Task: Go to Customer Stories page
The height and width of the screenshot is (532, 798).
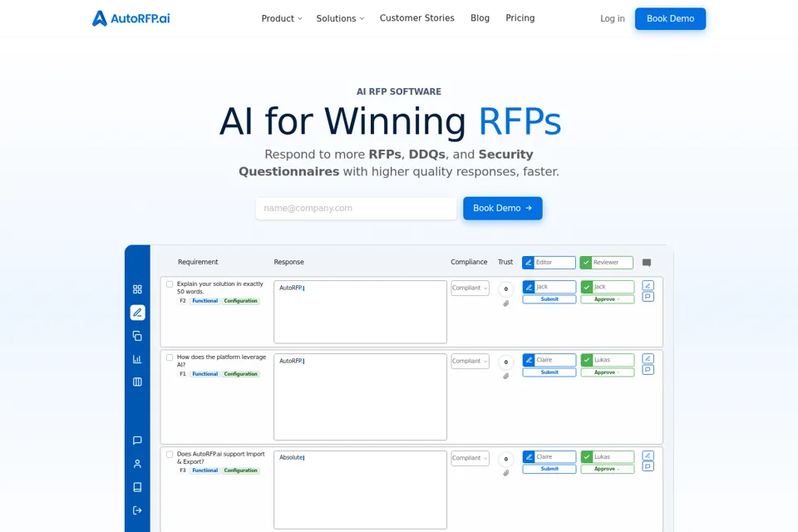Action: tap(416, 18)
